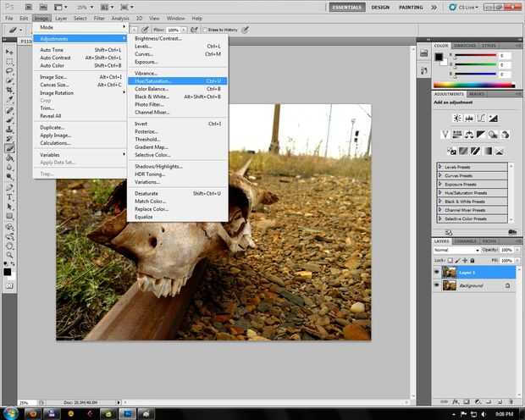The image size is (525, 420).
Task: Click Add layer style fx icon
Action: 456,401
